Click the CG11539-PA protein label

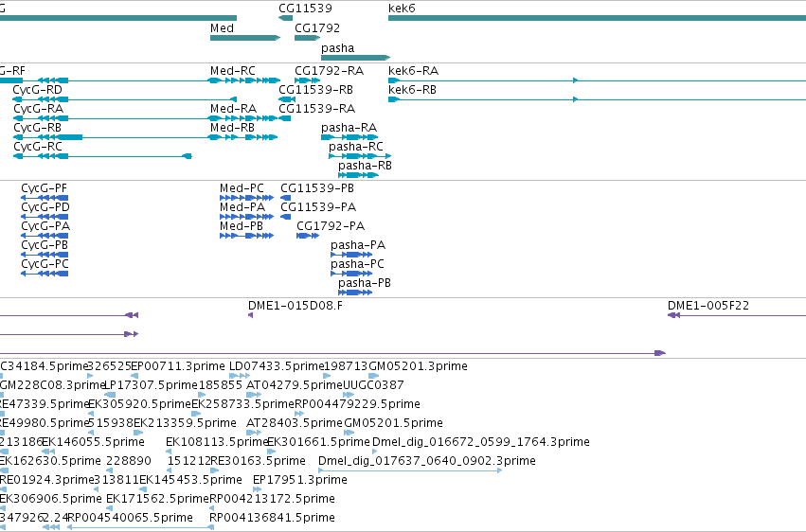coord(318,207)
